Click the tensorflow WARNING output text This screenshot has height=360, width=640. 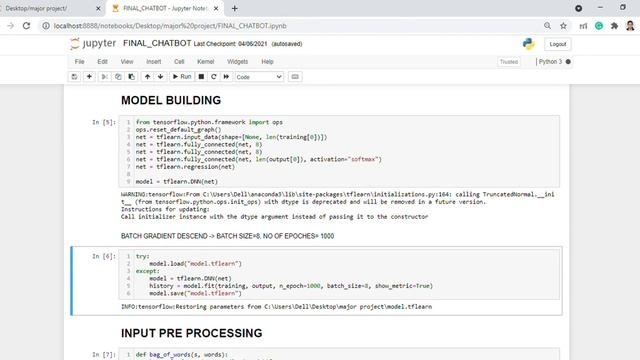338,205
